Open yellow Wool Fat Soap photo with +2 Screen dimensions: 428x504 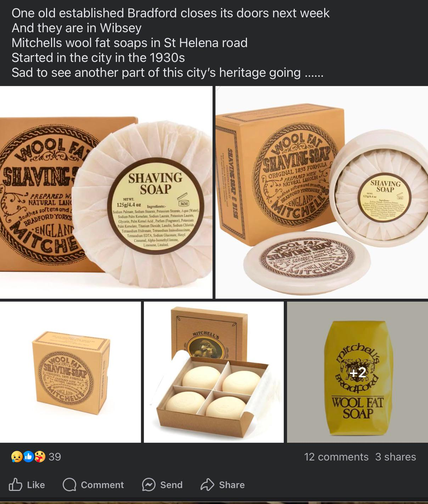pyautogui.click(x=357, y=372)
